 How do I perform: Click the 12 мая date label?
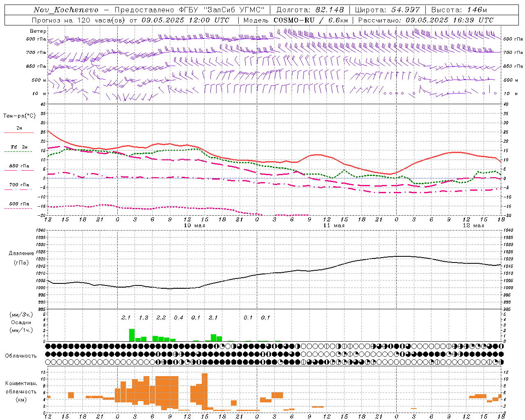click(x=473, y=226)
